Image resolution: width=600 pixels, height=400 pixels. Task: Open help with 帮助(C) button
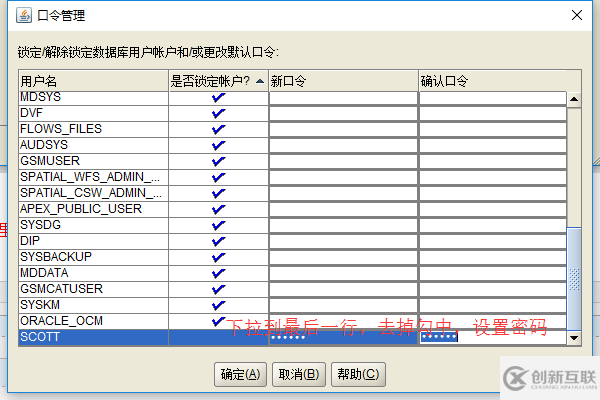tap(358, 374)
